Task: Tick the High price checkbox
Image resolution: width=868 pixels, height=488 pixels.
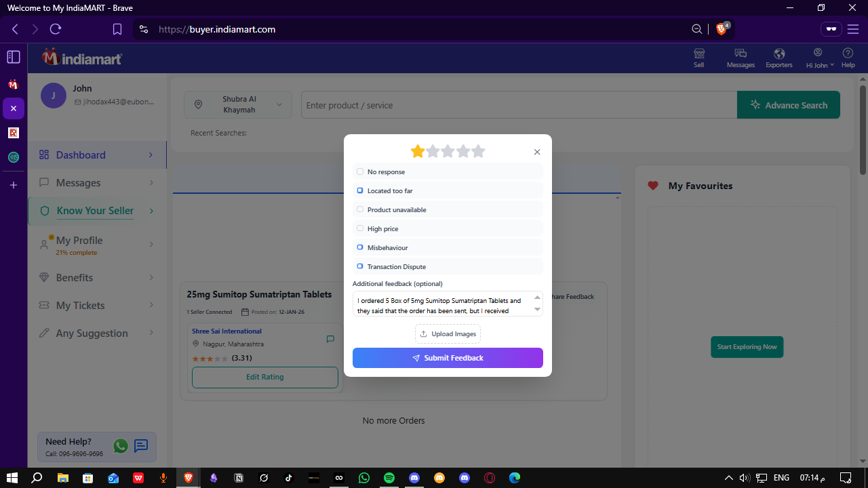Action: (x=360, y=229)
